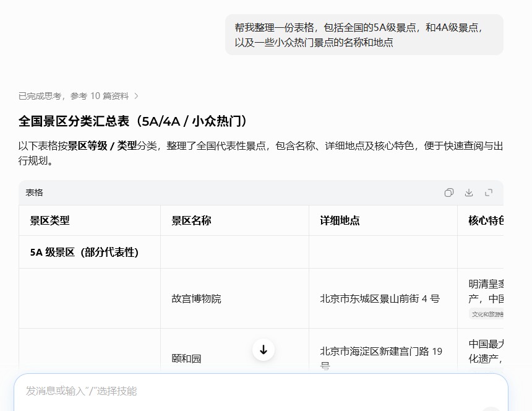The image size is (532, 411).
Task: Select the 5A 级景区 (部分代表性) row cell
Action: tap(90, 252)
